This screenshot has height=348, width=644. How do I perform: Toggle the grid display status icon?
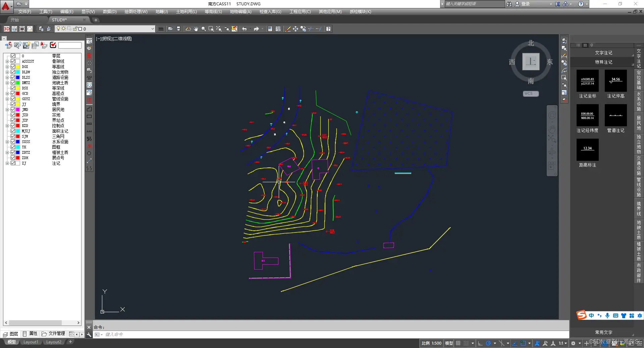tap(458, 343)
